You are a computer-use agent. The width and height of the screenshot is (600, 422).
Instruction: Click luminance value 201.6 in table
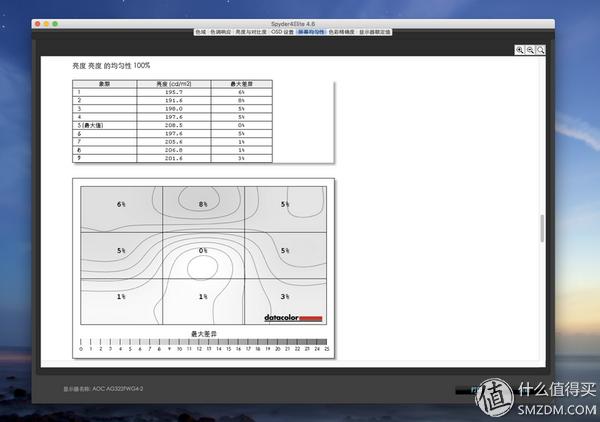tap(174, 158)
